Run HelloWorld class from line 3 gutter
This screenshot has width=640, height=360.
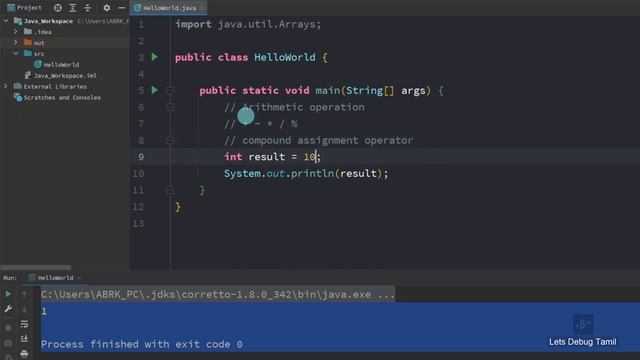coord(155,57)
